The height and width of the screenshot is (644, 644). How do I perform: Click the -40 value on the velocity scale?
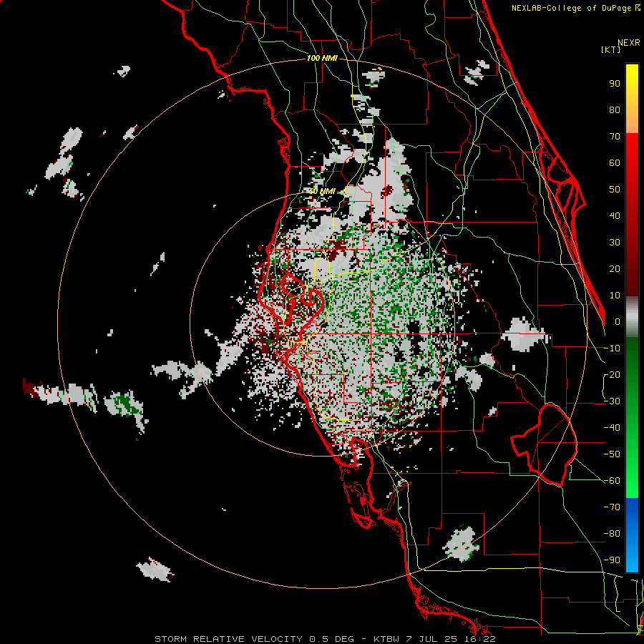click(612, 428)
